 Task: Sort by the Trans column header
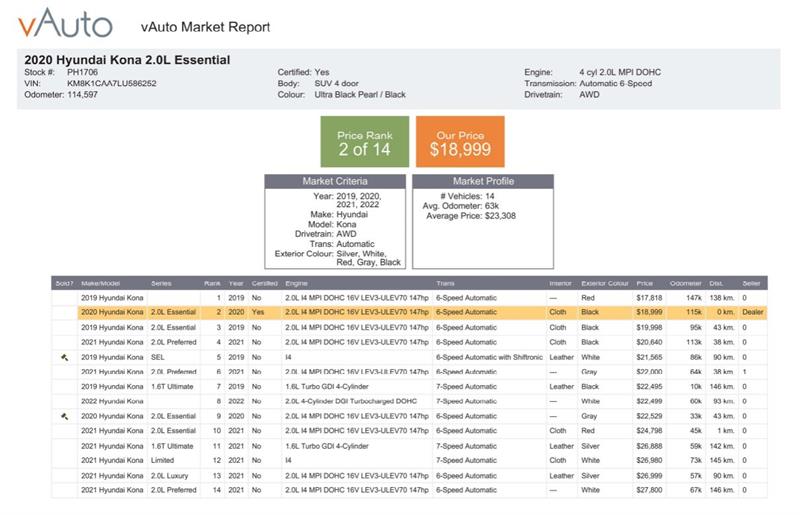pos(445,283)
